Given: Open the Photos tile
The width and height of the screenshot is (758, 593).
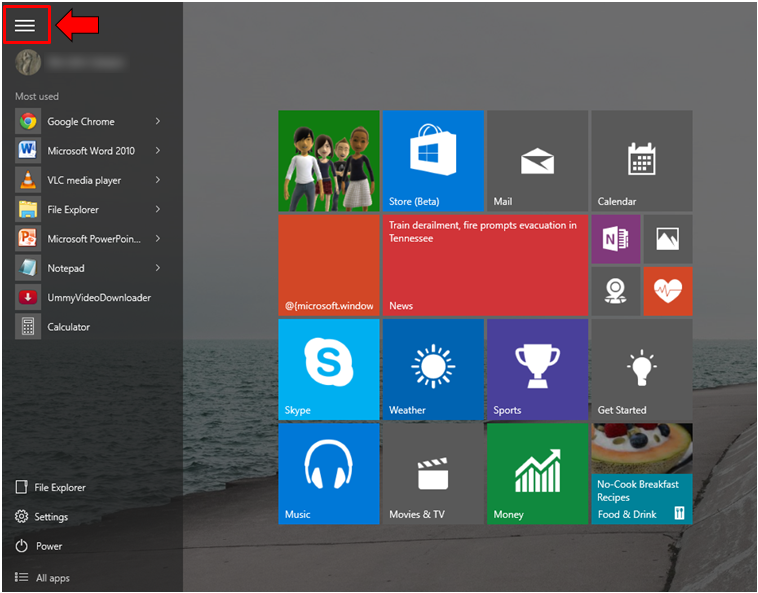Looking at the screenshot, I should click(x=668, y=239).
